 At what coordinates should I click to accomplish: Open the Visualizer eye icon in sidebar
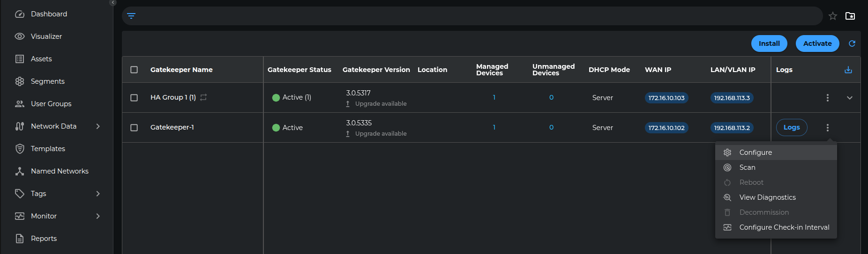tap(20, 36)
